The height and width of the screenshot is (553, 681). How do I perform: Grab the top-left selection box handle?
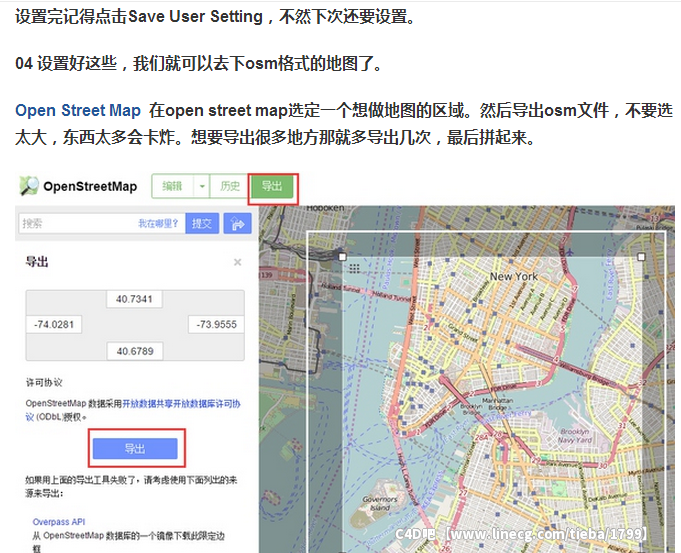pos(343,257)
